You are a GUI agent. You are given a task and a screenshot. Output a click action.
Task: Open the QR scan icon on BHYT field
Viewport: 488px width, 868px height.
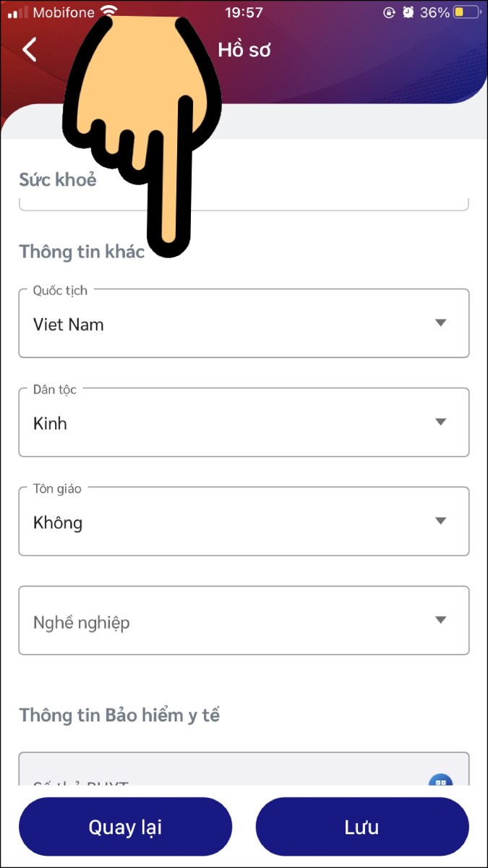[x=442, y=783]
